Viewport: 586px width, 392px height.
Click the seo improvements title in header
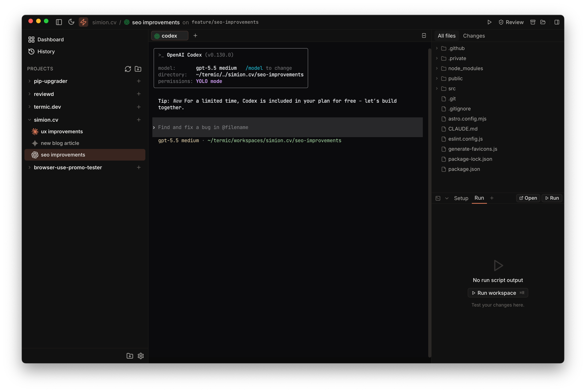coord(156,22)
